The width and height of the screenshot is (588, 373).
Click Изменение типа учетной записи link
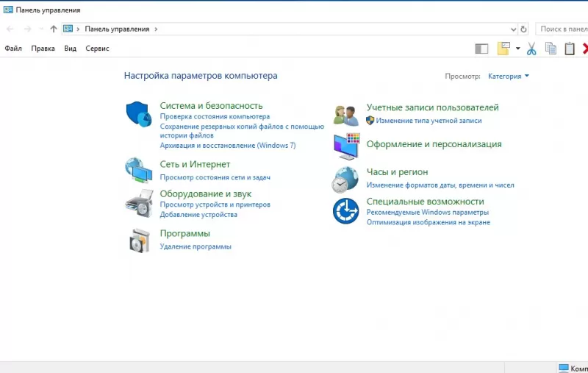point(429,121)
